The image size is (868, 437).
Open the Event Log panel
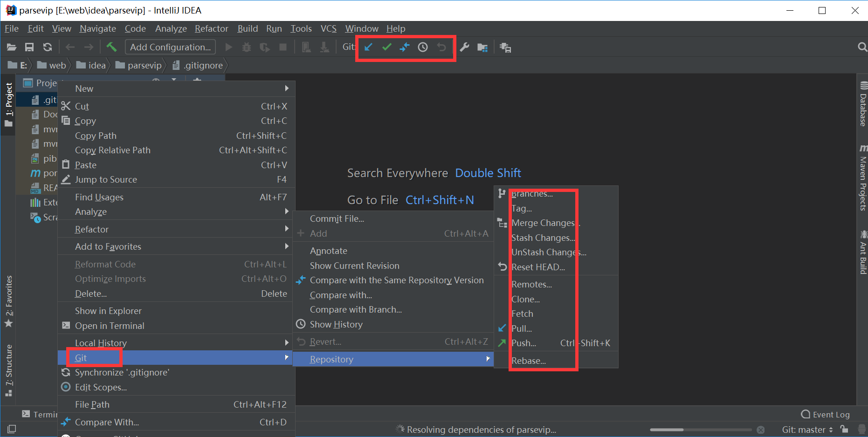click(x=825, y=415)
